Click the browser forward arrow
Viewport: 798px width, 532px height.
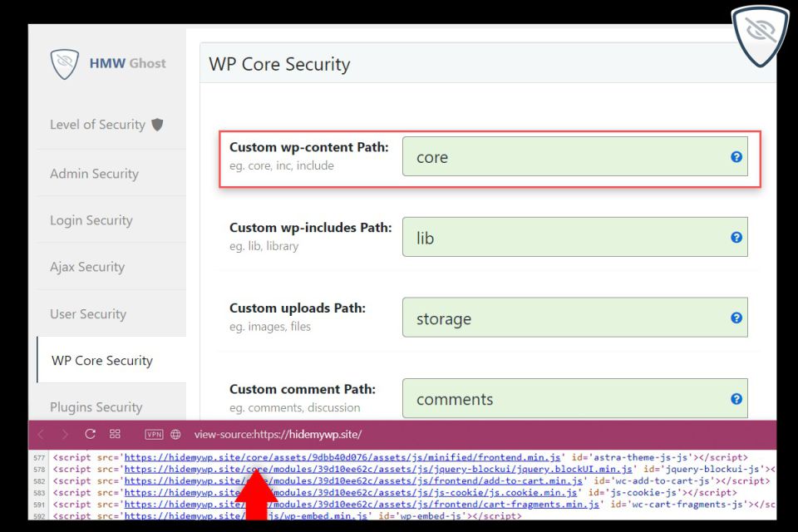tap(65, 434)
